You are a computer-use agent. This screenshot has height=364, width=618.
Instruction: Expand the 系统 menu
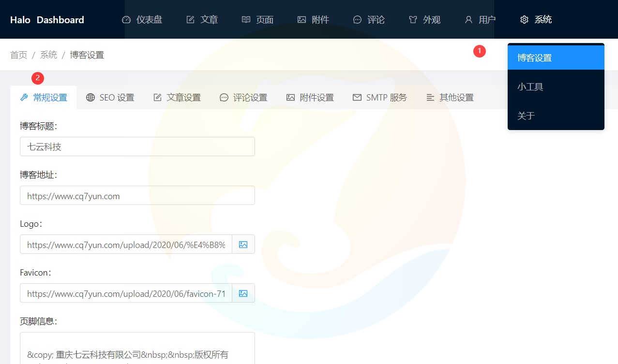[x=536, y=20]
